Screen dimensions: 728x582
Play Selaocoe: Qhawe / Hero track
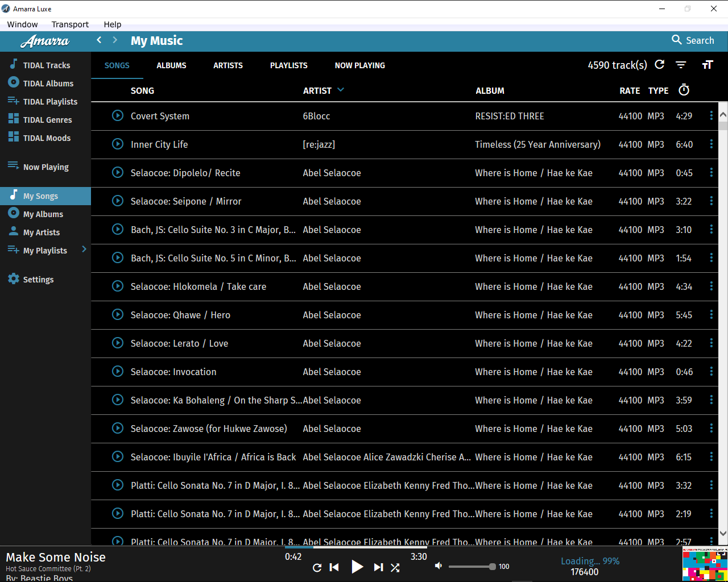[118, 314]
